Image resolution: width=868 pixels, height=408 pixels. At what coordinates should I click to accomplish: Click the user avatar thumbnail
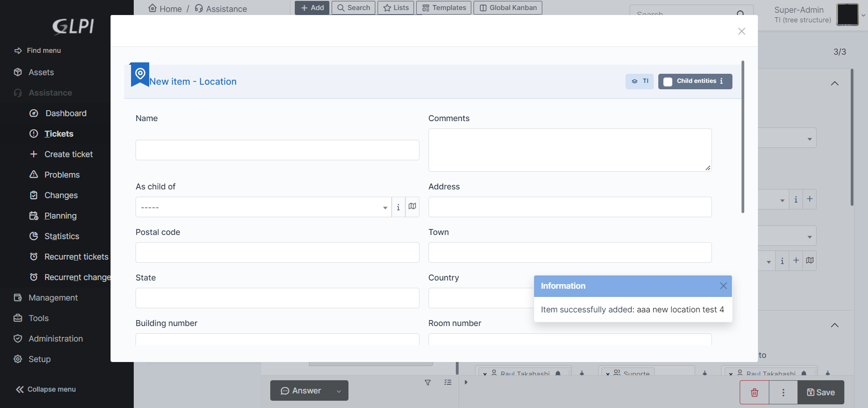tap(848, 15)
